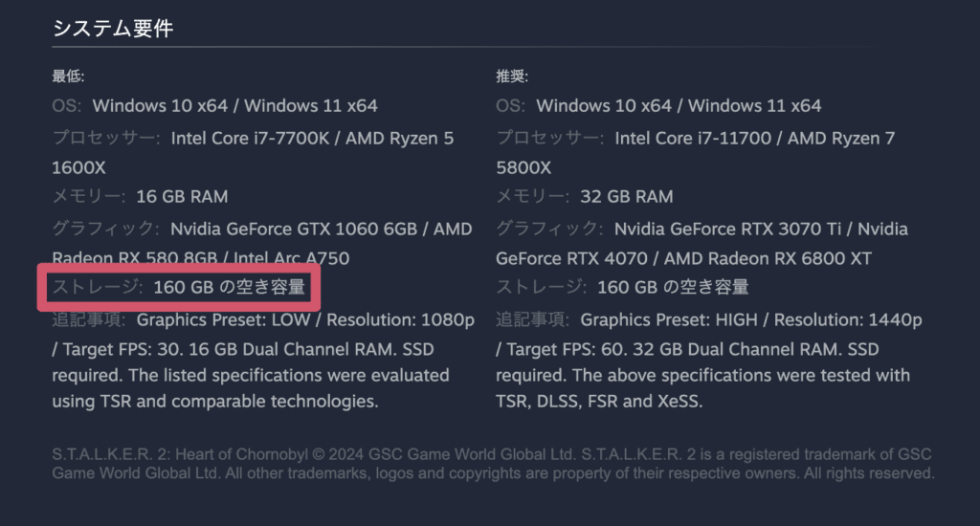This screenshot has height=526, width=980.
Task: Click the 32 GB RAM memory entry
Action: [x=626, y=197]
